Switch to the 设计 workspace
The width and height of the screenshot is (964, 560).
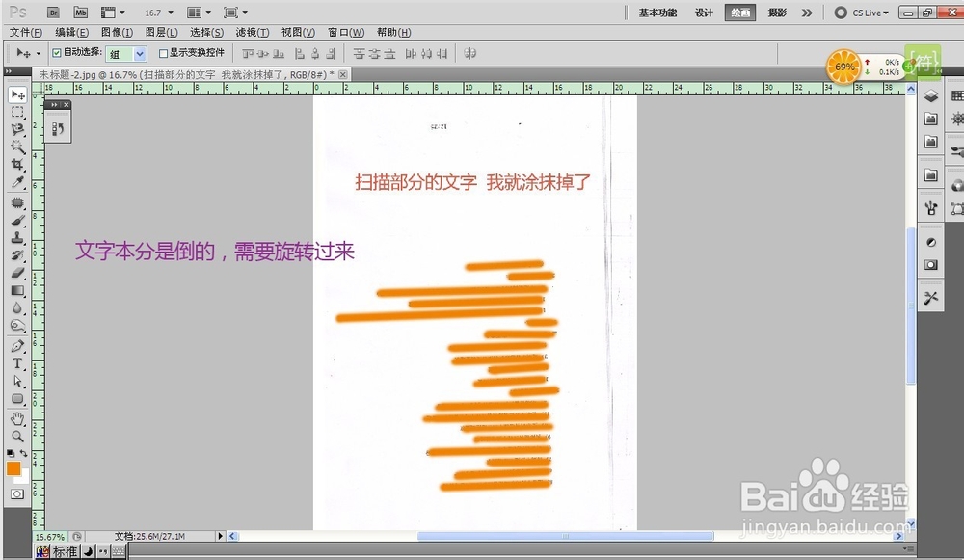tap(704, 13)
